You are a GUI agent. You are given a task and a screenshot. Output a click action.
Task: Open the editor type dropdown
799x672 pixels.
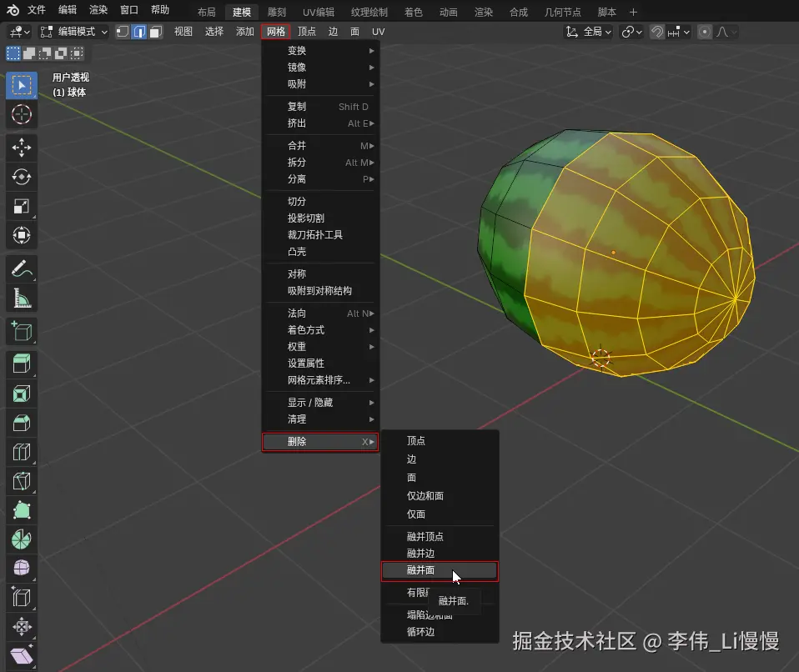[20, 32]
